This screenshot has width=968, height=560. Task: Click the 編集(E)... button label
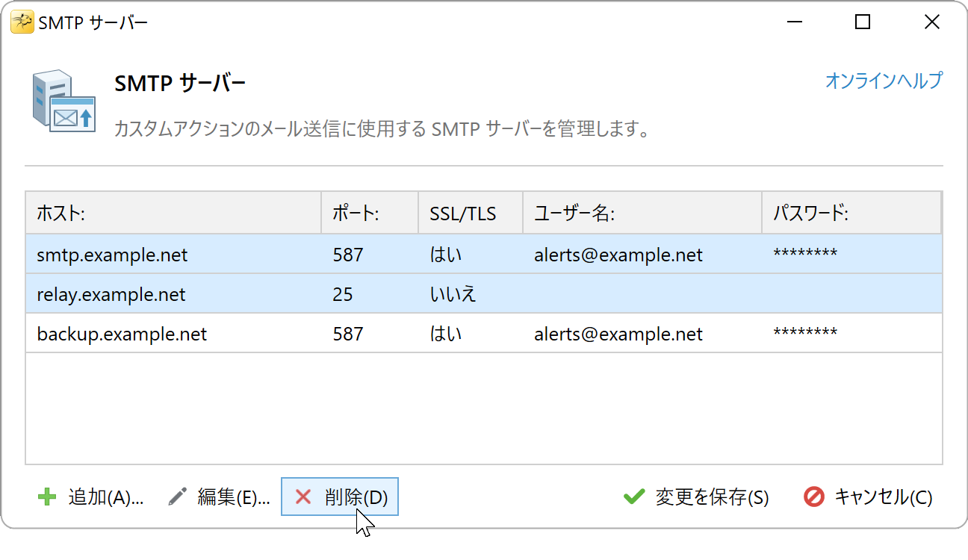pyautogui.click(x=234, y=497)
